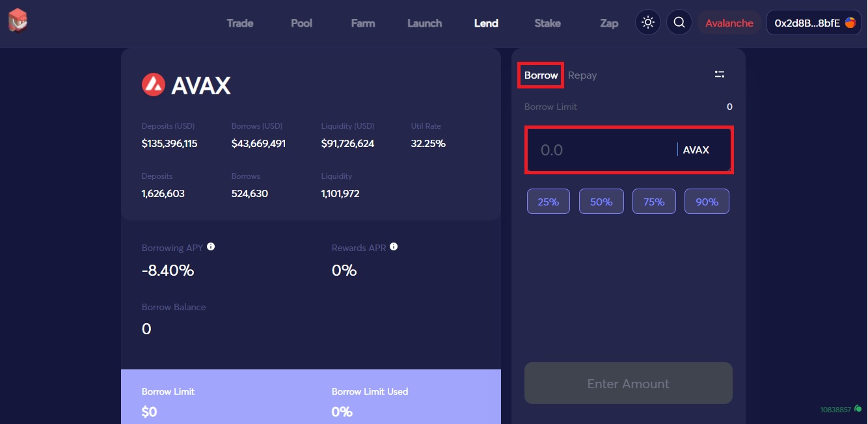Open the Pool menu
Viewport: 868px width, 424px height.
click(x=302, y=23)
